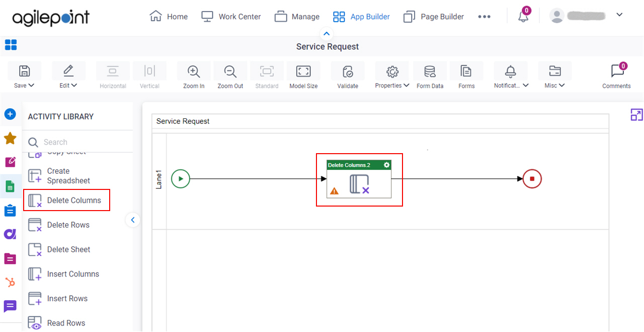Image resolution: width=644 pixels, height=332 pixels.
Task: Expand the Misc folder dropdown
Action: 555,76
